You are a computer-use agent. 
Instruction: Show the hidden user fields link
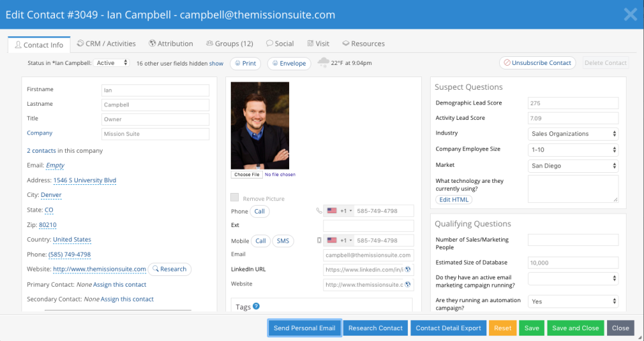[x=216, y=64]
